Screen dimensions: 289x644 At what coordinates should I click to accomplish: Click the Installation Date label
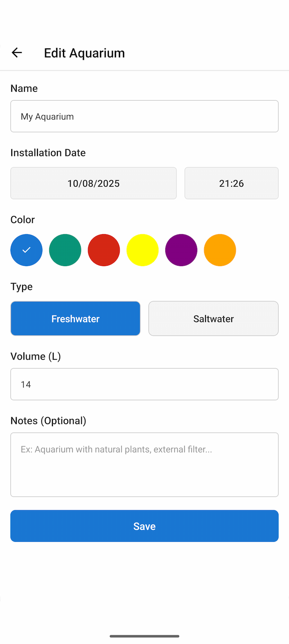coord(48,153)
